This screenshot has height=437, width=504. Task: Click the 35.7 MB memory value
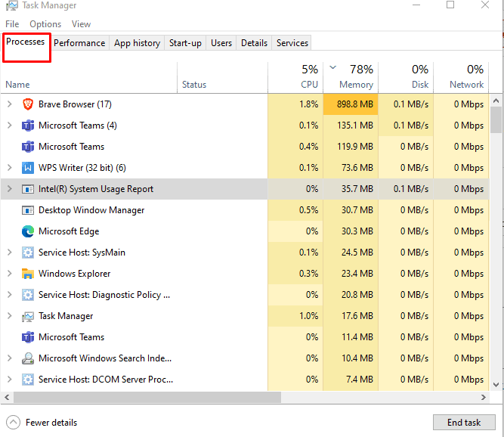click(357, 189)
